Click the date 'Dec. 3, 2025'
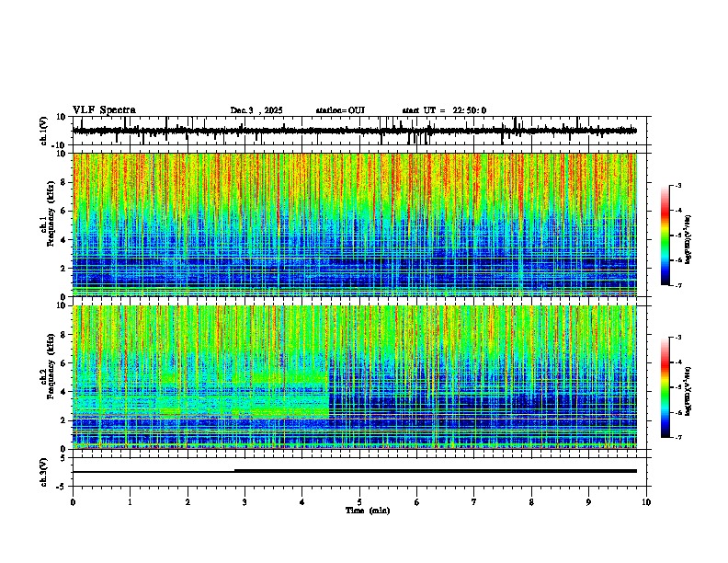The image size is (728, 563). [256, 110]
